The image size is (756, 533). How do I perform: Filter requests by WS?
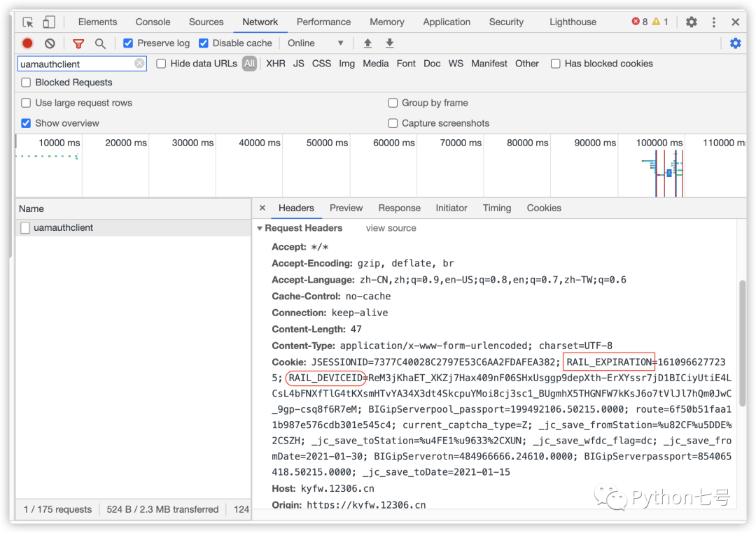(456, 64)
